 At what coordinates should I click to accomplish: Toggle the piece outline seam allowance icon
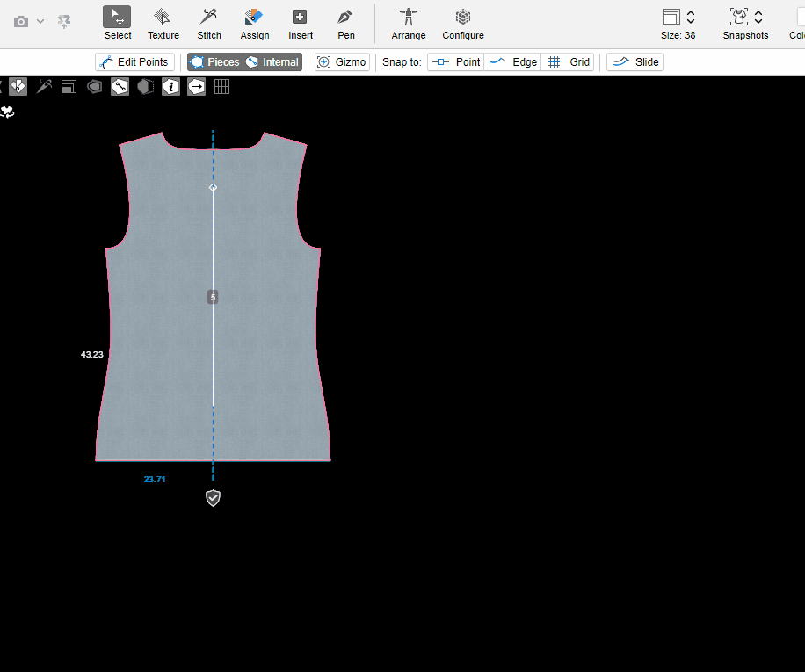pyautogui.click(x=94, y=87)
